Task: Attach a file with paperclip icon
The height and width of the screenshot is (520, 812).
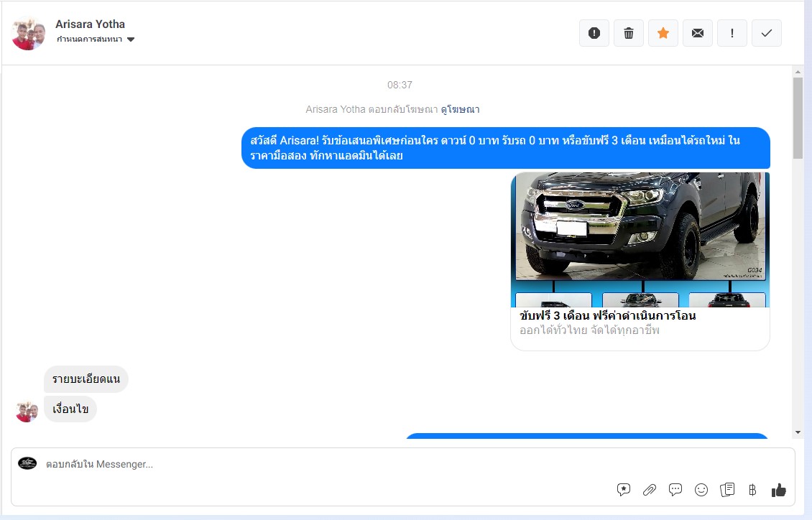Action: click(650, 490)
